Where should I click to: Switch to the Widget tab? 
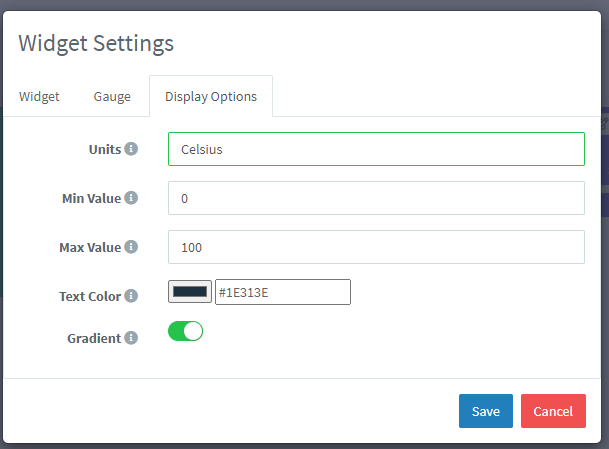[x=39, y=97]
